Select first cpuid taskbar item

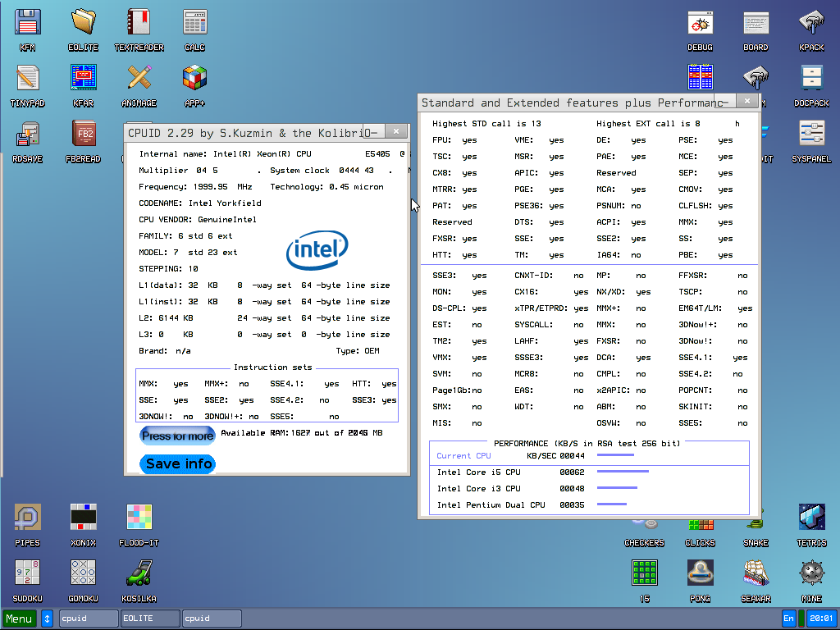pyautogui.click(x=89, y=619)
